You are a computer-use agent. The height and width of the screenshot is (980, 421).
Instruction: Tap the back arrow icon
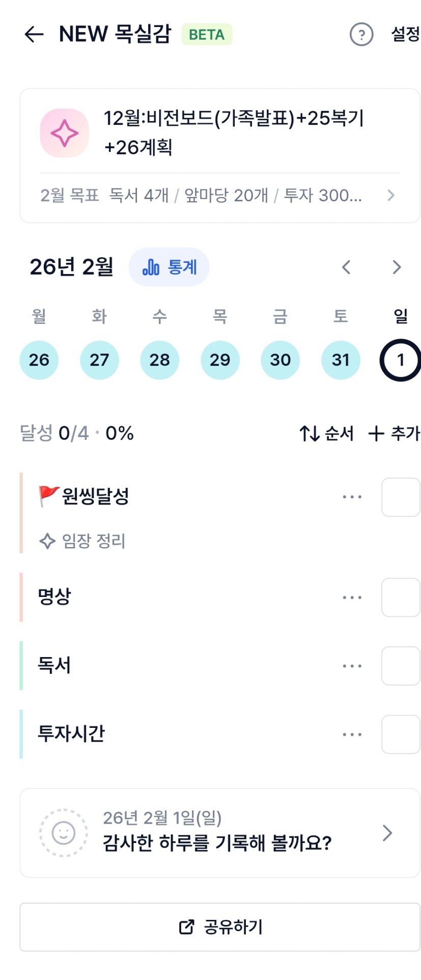34,34
